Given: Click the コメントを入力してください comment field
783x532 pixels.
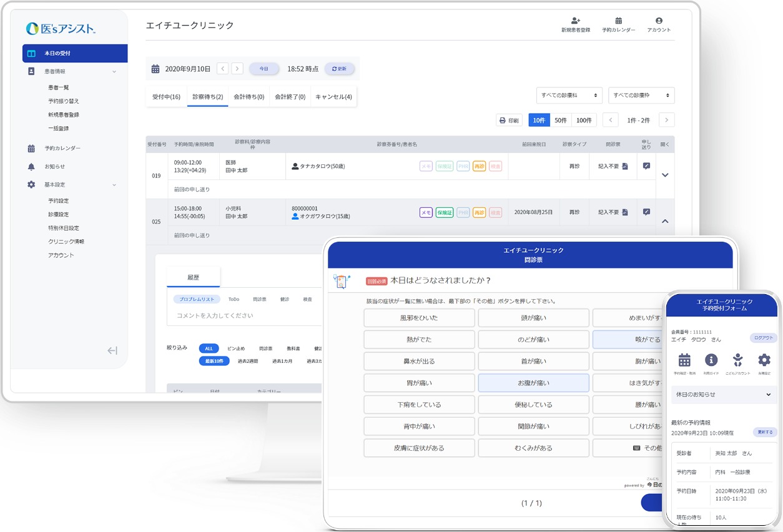Looking at the screenshot, I should (x=244, y=316).
